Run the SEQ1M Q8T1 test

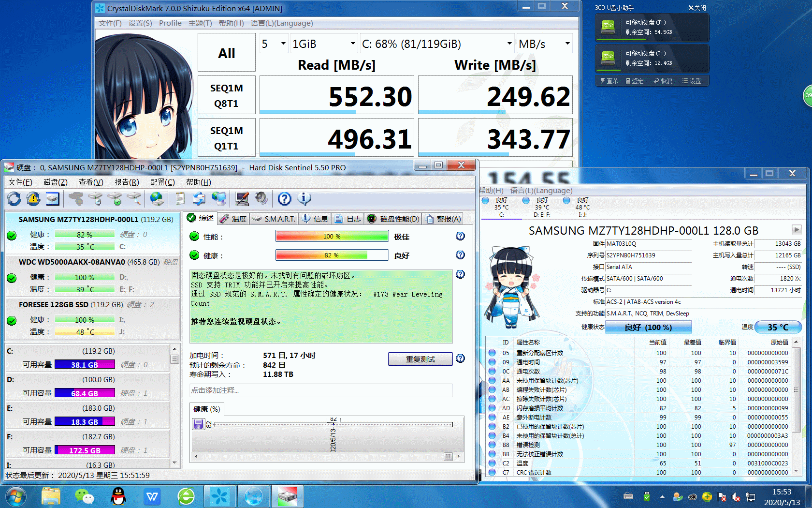[227, 95]
